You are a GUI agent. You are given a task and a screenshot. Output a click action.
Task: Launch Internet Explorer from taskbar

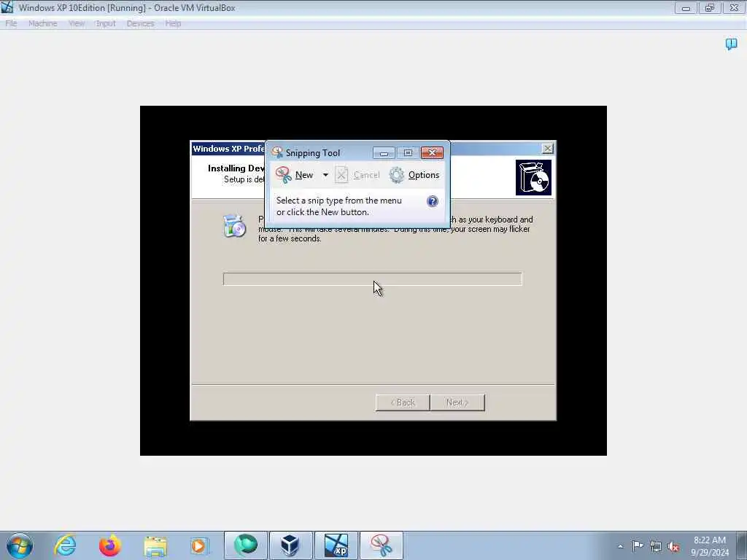65,545
